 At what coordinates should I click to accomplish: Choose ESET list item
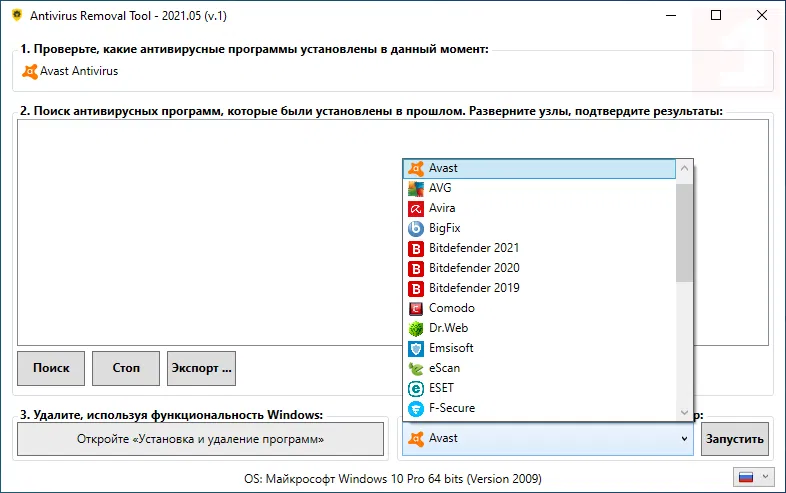pyautogui.click(x=539, y=389)
